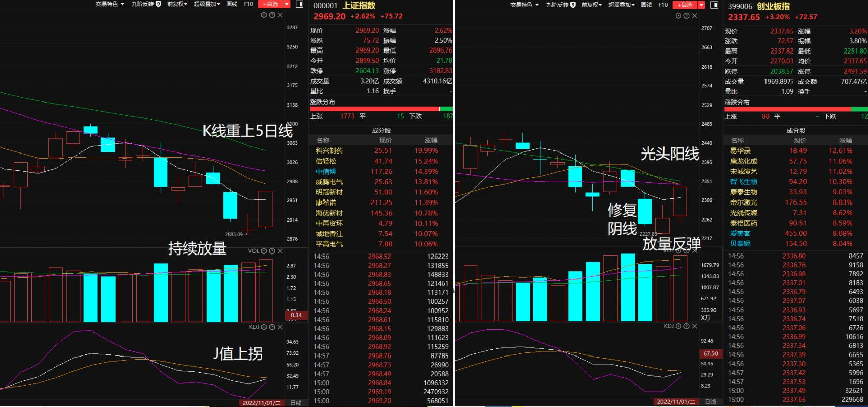Open KDJ indicator help in ChiNext panel

[686, 326]
